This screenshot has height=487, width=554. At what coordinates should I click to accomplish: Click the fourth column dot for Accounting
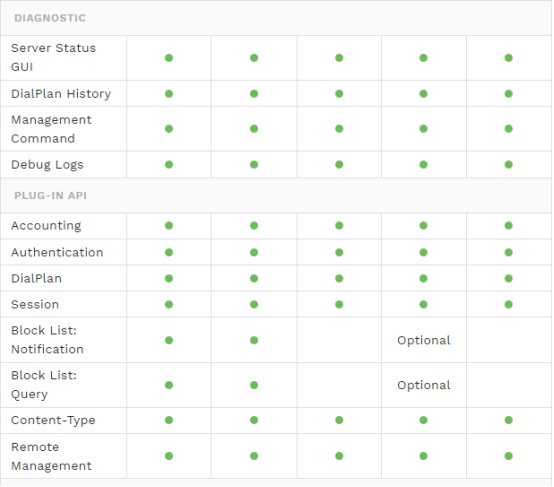(424, 226)
